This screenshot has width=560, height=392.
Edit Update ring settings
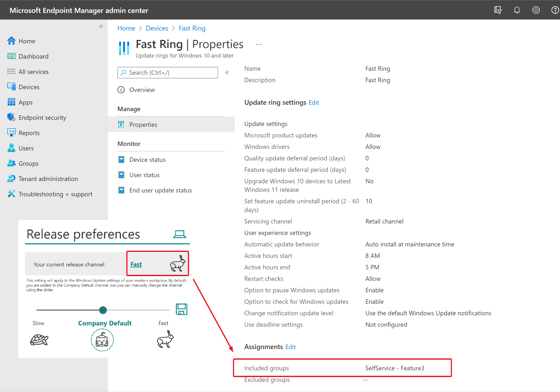click(314, 103)
